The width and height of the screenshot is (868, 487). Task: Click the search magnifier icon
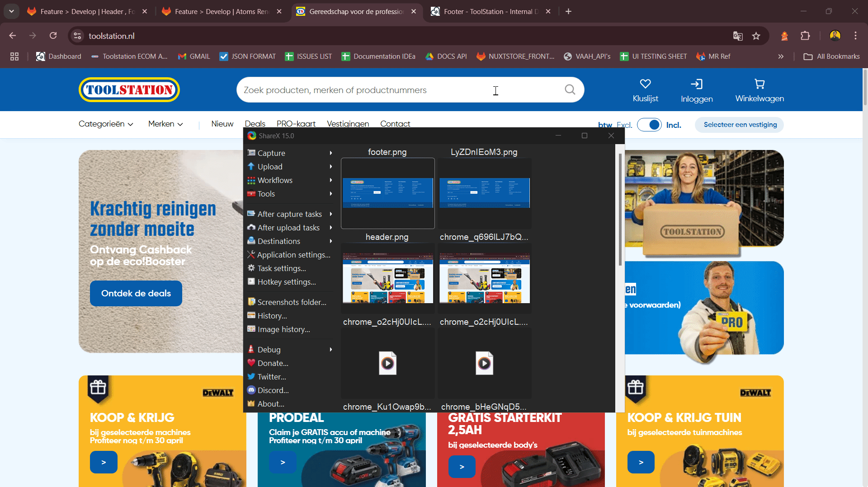tap(570, 90)
